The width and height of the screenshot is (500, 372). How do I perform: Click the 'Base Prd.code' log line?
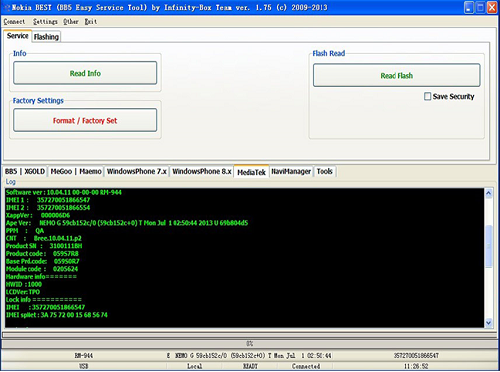[43, 261]
